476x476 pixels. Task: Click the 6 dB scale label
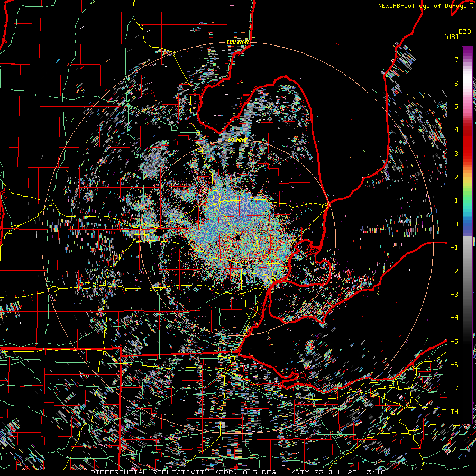[456, 83]
